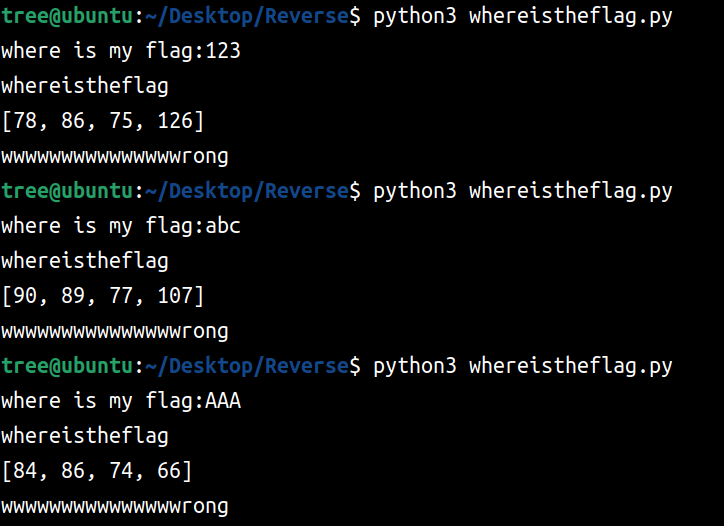Click 'whereistheflag' output above [78, 86, 75, 126]
The height and width of the screenshot is (526, 724).
(x=85, y=86)
